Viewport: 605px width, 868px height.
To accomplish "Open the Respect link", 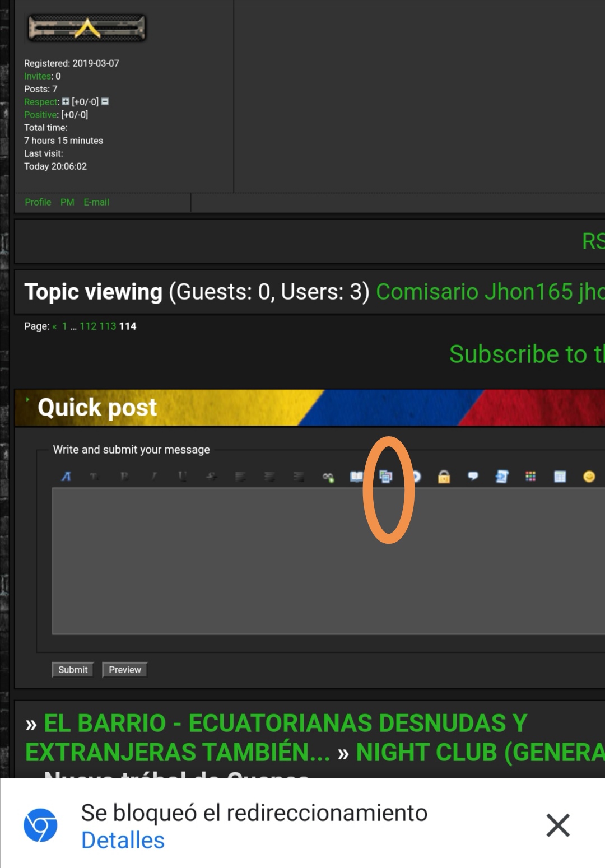I will [41, 102].
